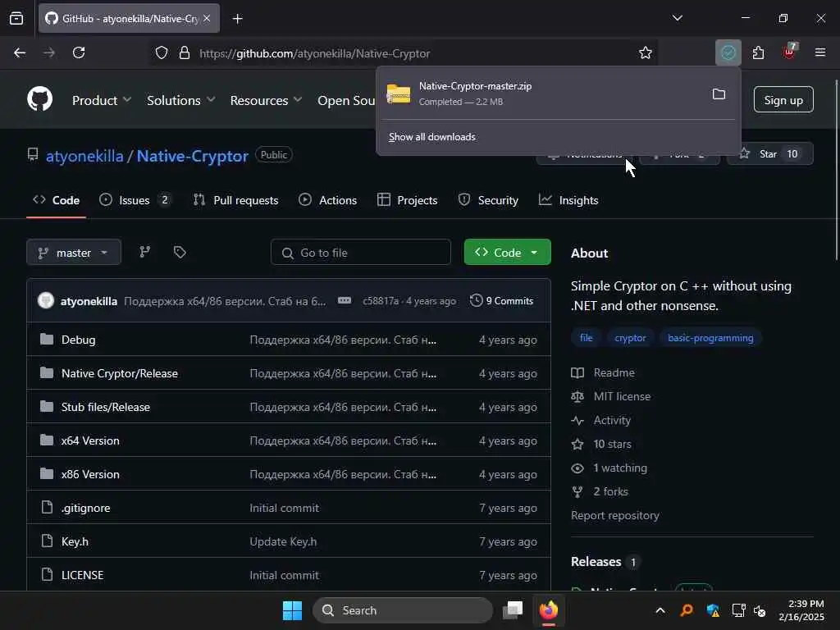Viewport: 840px width, 630px height.
Task: Open the Windows Start menu
Action: coord(293,610)
